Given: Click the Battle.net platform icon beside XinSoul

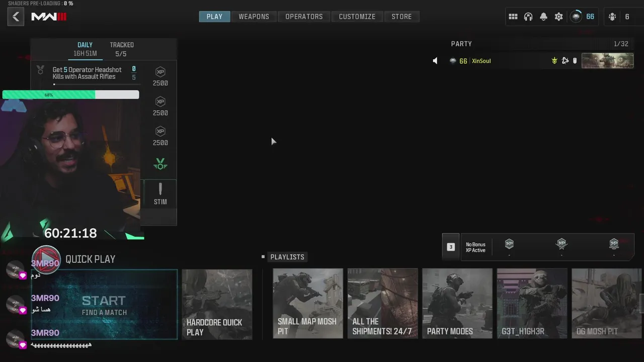Looking at the screenshot, I should pyautogui.click(x=565, y=61).
